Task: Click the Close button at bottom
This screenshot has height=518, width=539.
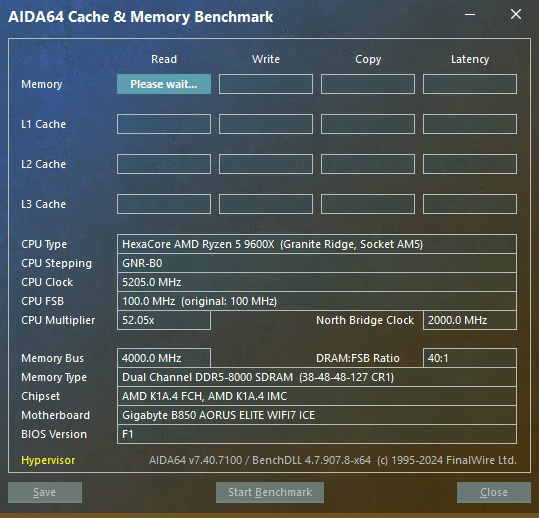Action: pos(494,492)
